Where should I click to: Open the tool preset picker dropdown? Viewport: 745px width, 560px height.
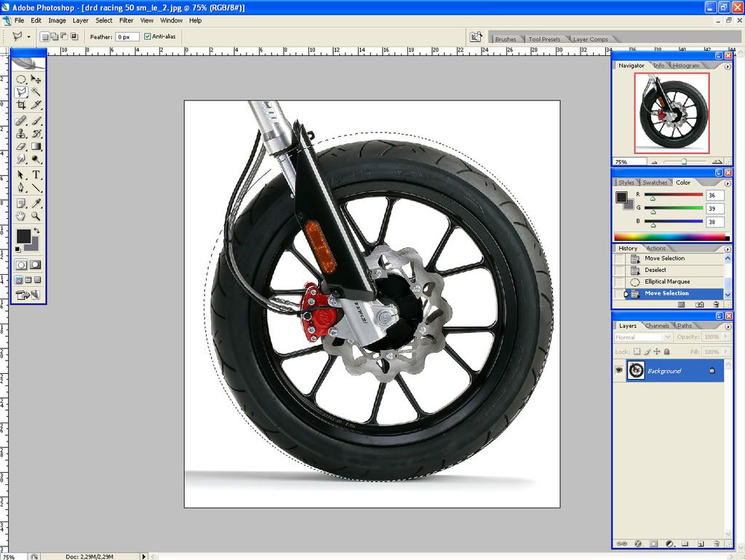28,36
